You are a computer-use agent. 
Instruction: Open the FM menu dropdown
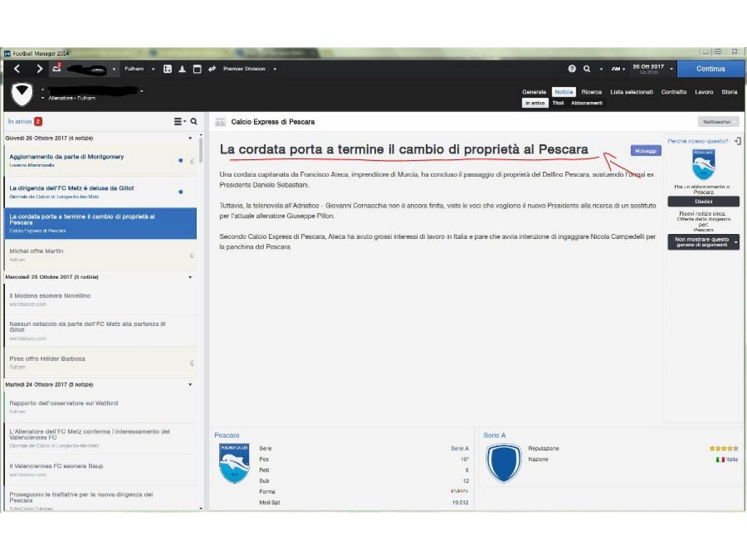pos(618,69)
